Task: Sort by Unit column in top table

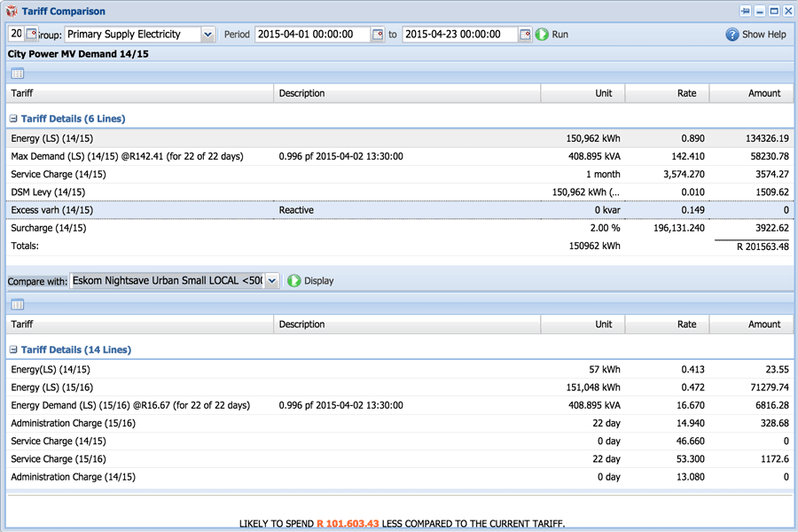Action: coord(583,93)
